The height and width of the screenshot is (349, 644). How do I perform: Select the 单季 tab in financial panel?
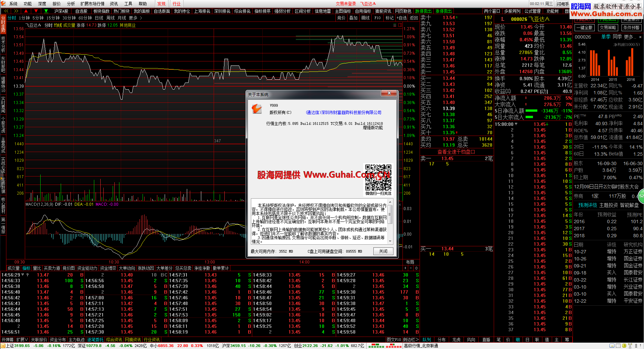click(x=606, y=37)
